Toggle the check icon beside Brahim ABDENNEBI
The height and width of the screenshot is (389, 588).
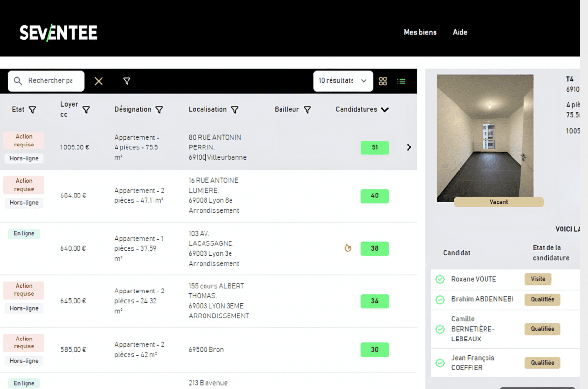click(x=440, y=299)
